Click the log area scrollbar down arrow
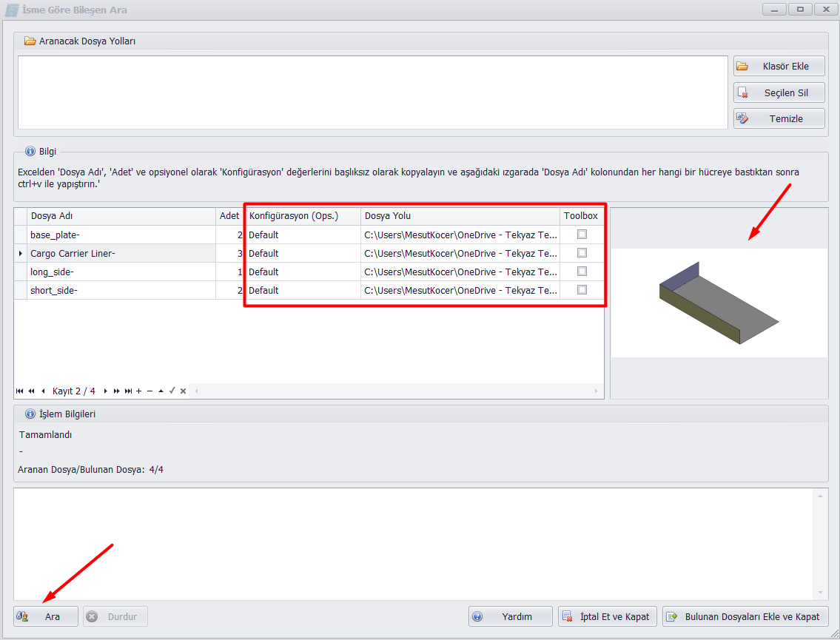840x640 pixels. pos(820,593)
